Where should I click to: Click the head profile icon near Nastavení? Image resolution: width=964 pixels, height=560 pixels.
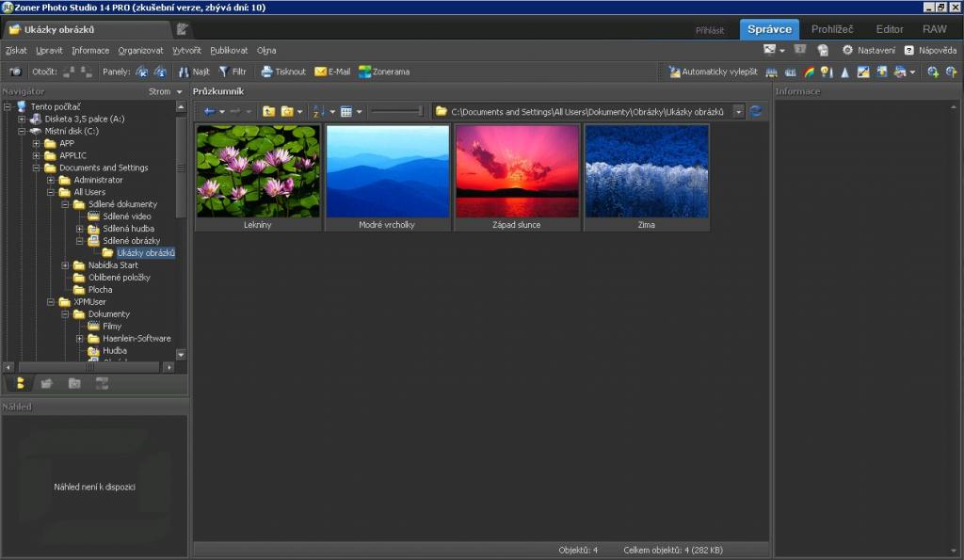click(x=823, y=51)
